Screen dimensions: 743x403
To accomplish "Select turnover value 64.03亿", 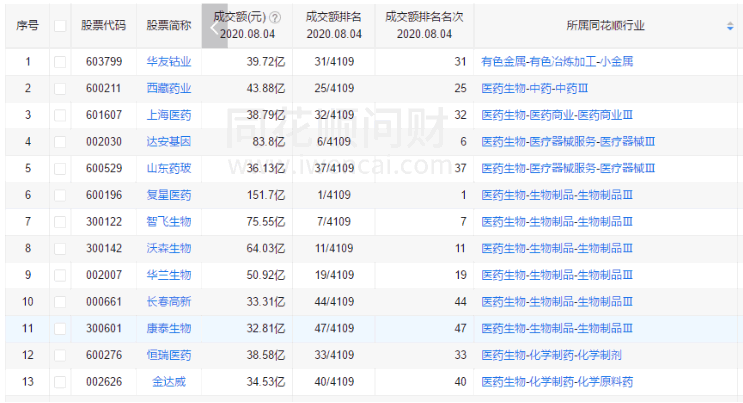I will [266, 248].
